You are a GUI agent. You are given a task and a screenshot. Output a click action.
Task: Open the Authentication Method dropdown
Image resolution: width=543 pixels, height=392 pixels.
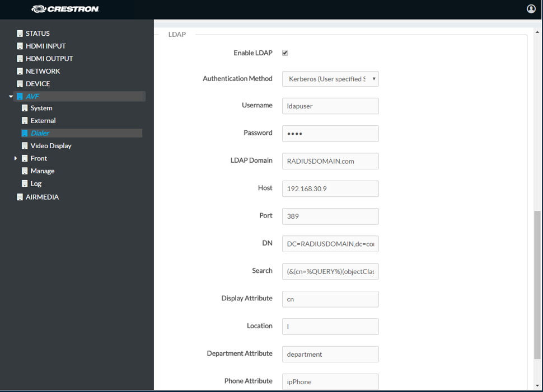330,79
